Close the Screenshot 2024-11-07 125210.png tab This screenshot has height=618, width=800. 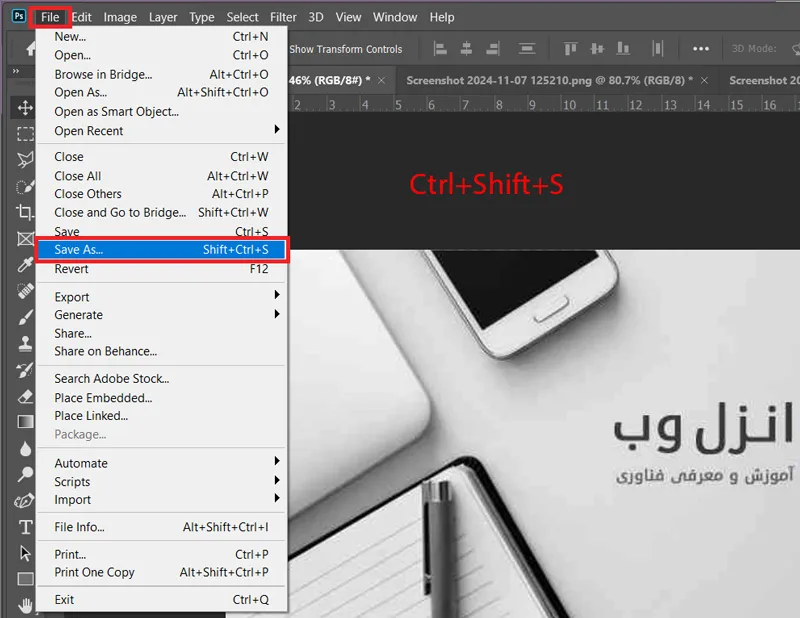click(x=704, y=81)
